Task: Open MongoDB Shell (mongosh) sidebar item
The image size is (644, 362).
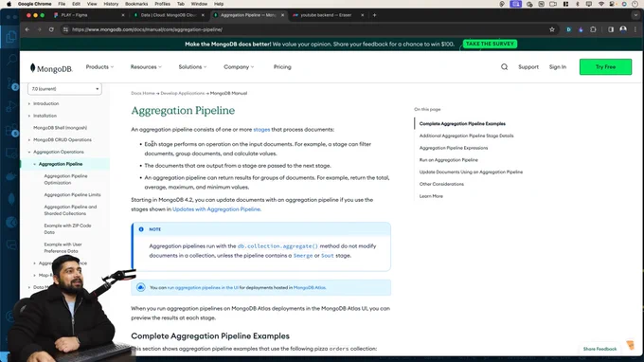Action: pyautogui.click(x=60, y=128)
